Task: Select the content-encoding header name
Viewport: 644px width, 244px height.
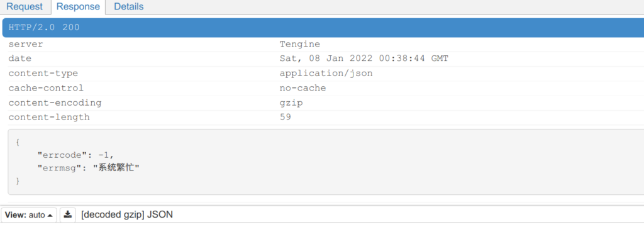Action: coord(55,103)
